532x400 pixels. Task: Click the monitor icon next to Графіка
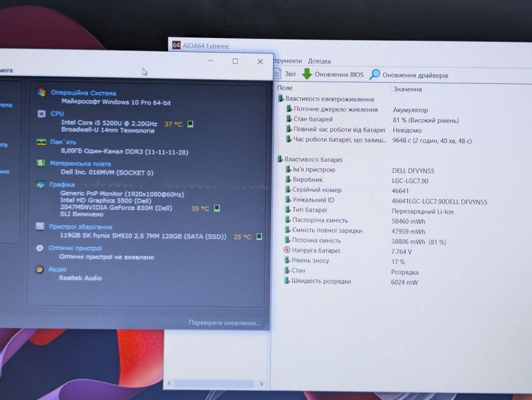(x=40, y=184)
